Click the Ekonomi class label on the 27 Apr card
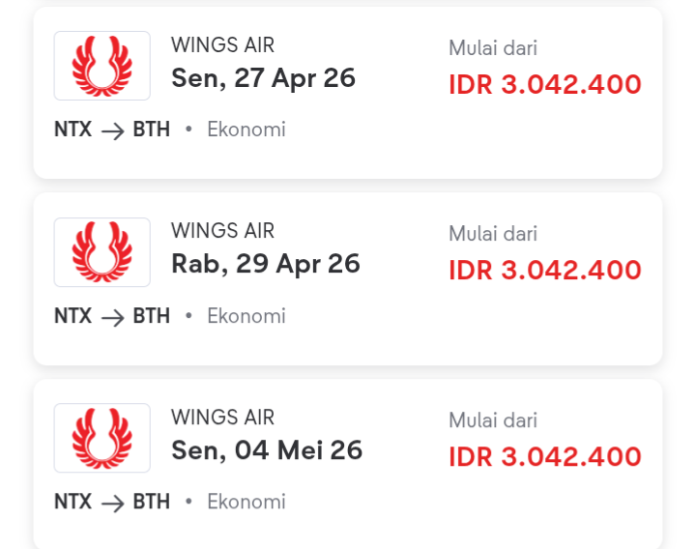The width and height of the screenshot is (696, 549). [x=246, y=129]
